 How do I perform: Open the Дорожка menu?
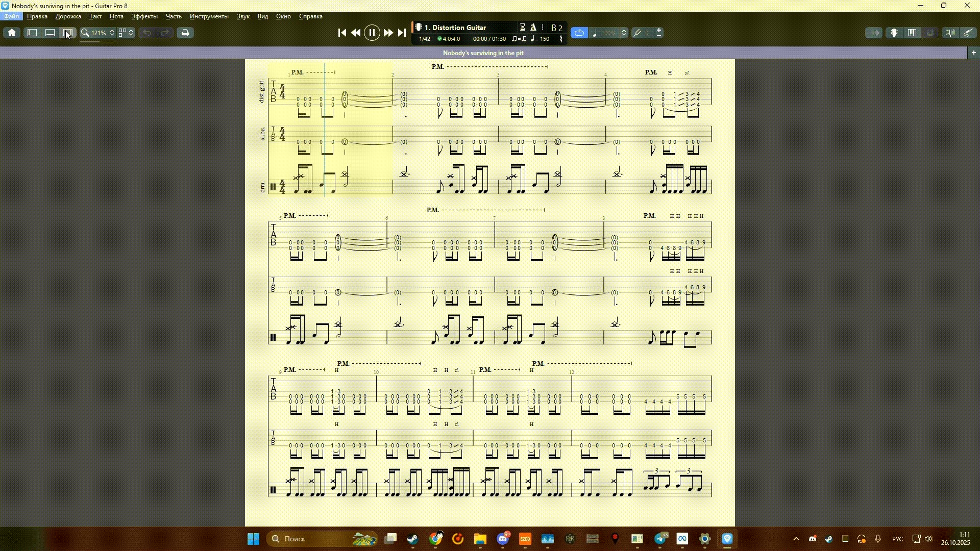coord(68,16)
